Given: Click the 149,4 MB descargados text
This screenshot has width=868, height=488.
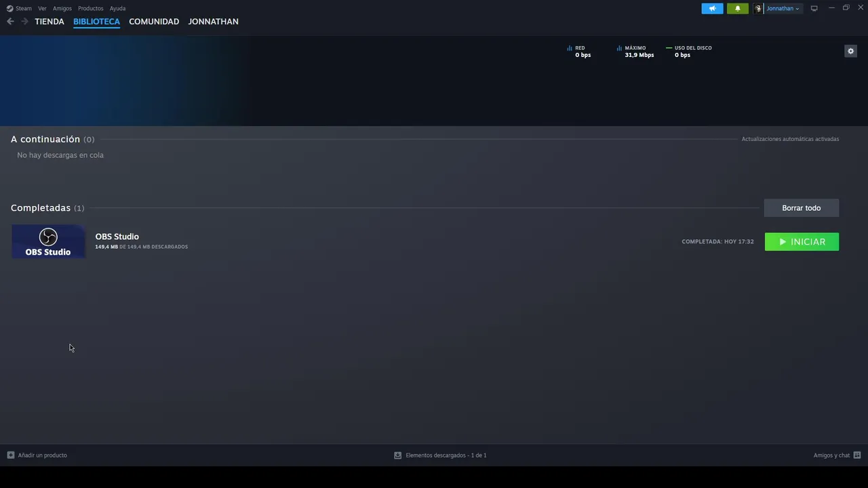Looking at the screenshot, I should 142,247.
